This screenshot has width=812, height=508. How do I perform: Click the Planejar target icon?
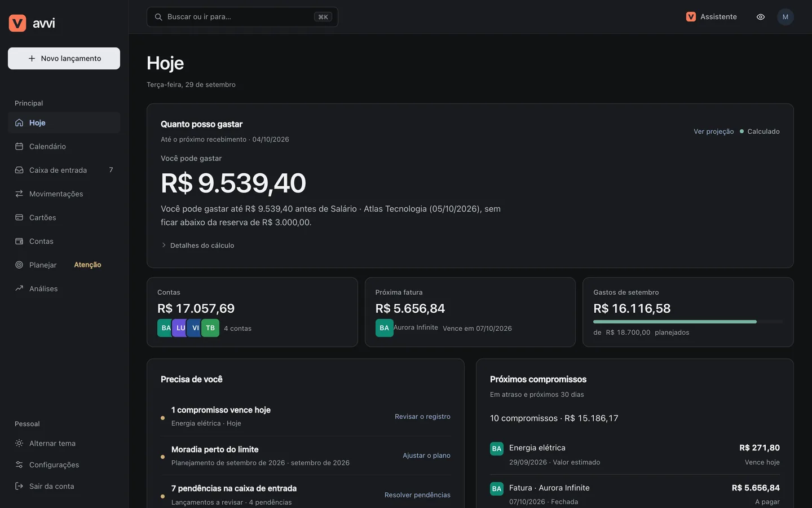19,265
